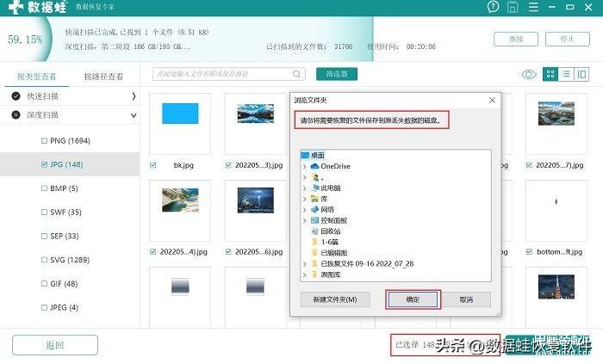Screen dimensions: 603x364
Task: Expand the 快速扫描 section arrow
Action: pyautogui.click(x=134, y=96)
